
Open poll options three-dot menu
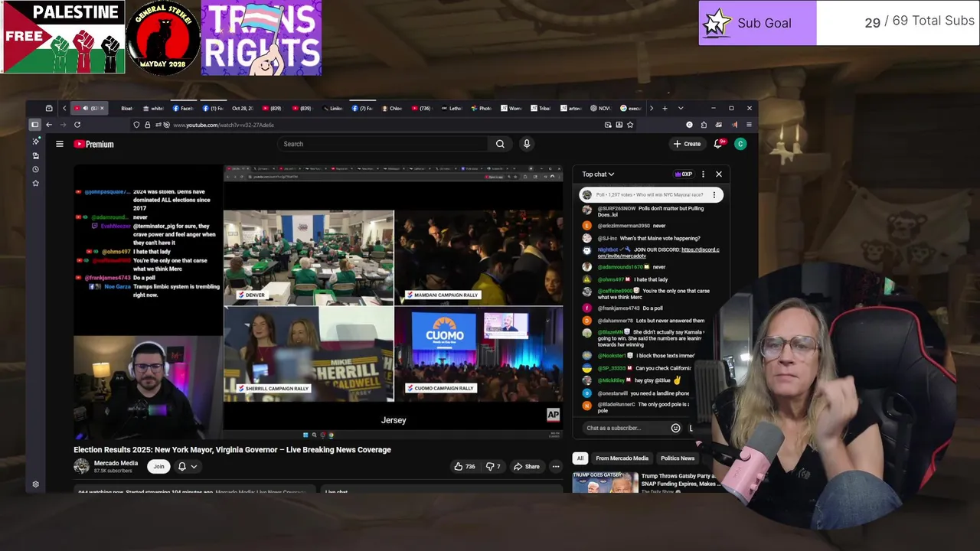click(714, 195)
